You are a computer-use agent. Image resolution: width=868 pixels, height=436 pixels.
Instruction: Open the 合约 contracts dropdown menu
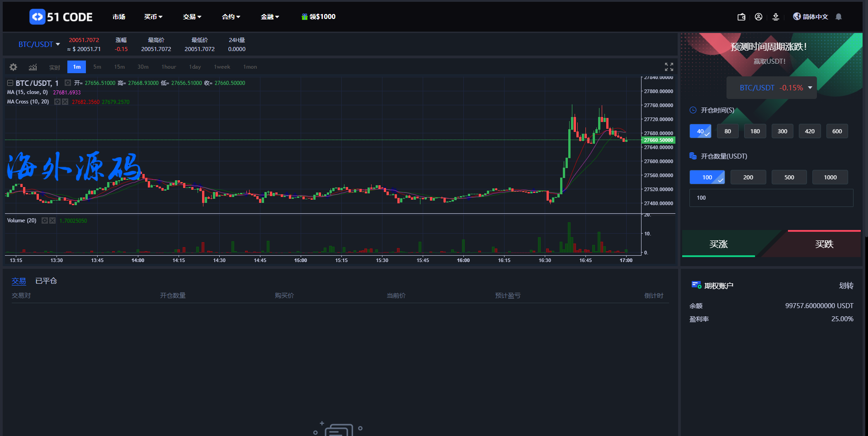pyautogui.click(x=231, y=17)
